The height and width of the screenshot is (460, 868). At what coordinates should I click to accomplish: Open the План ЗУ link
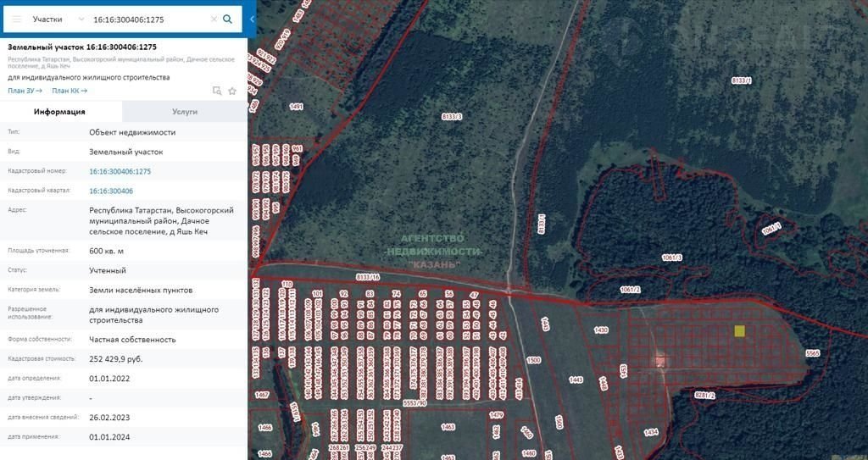coord(25,91)
